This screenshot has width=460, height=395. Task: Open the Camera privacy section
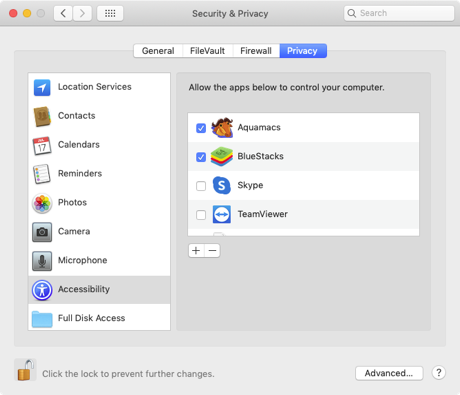coord(99,232)
